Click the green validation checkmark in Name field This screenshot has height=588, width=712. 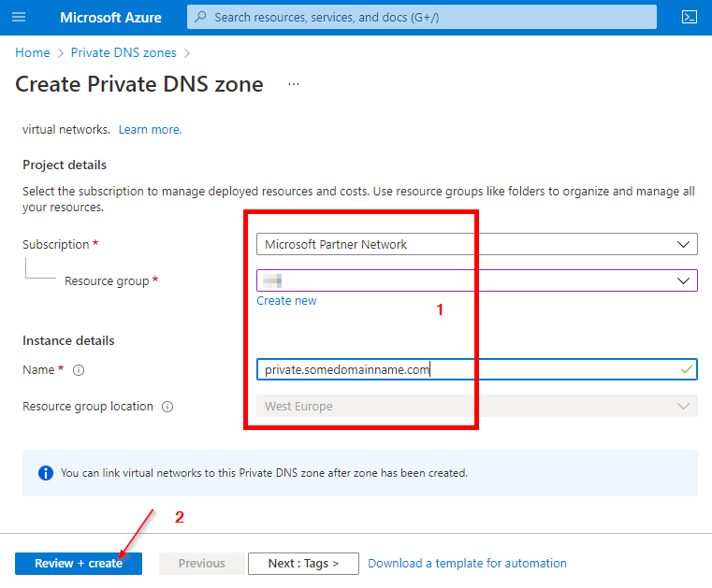click(687, 369)
